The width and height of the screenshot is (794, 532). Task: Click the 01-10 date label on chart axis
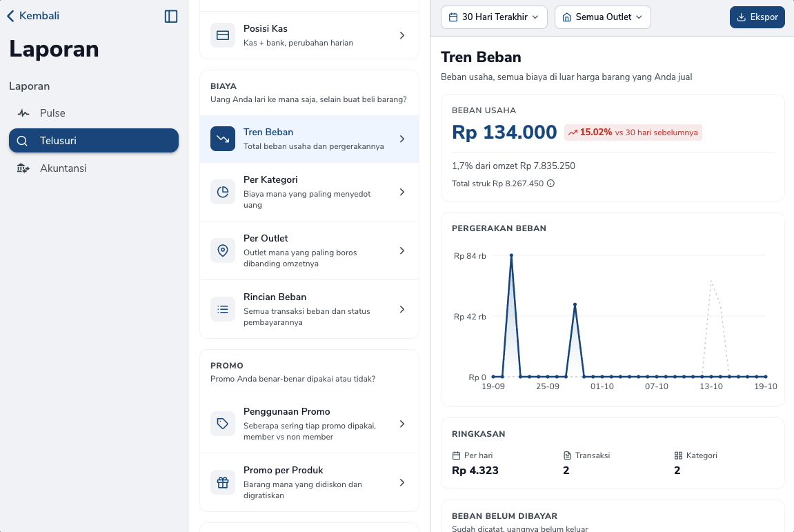pyautogui.click(x=602, y=386)
